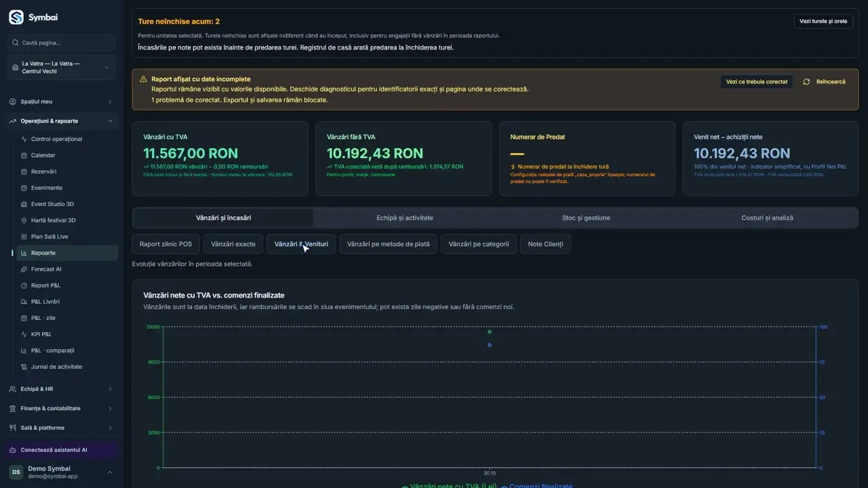Select Vânzări pe categorii sub-tab
The height and width of the screenshot is (488, 868).
pyautogui.click(x=479, y=244)
